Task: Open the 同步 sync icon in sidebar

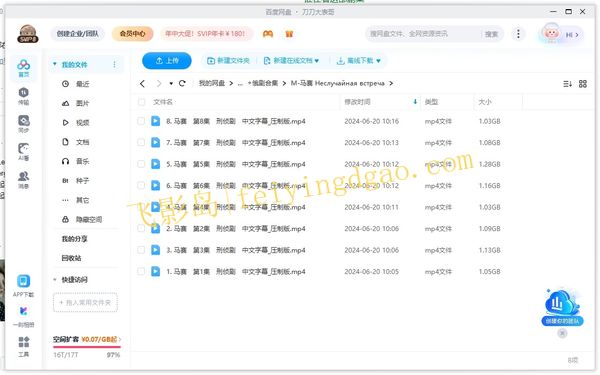Action: coord(23,124)
